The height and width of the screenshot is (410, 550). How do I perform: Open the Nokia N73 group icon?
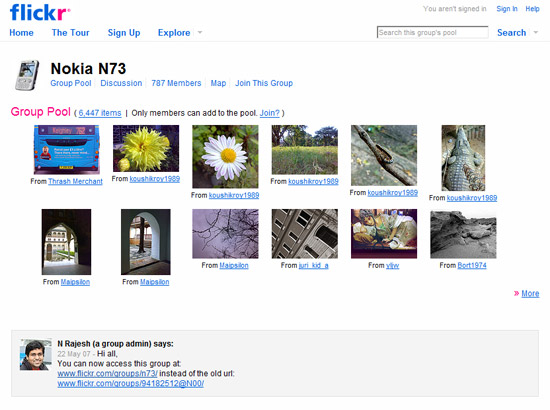coord(27,75)
